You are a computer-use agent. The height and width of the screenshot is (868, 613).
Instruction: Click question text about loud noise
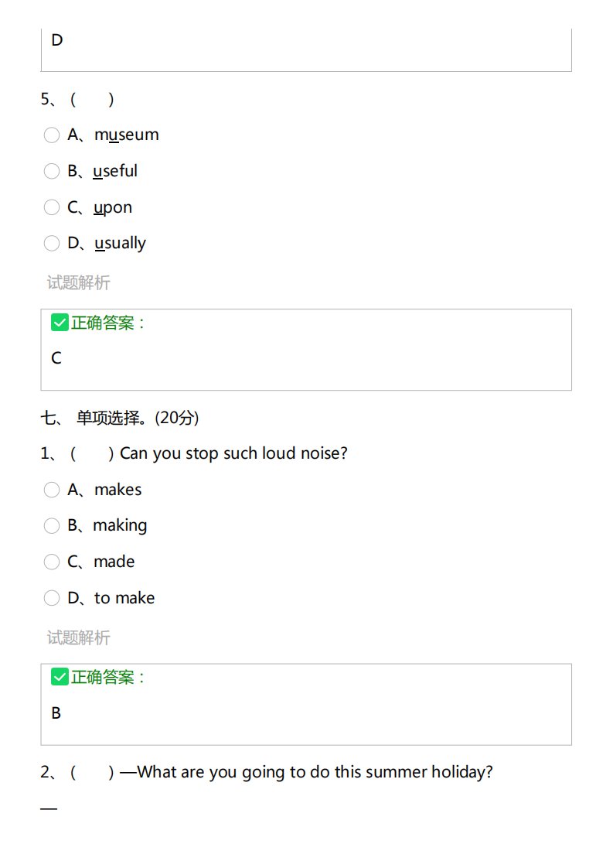[233, 453]
